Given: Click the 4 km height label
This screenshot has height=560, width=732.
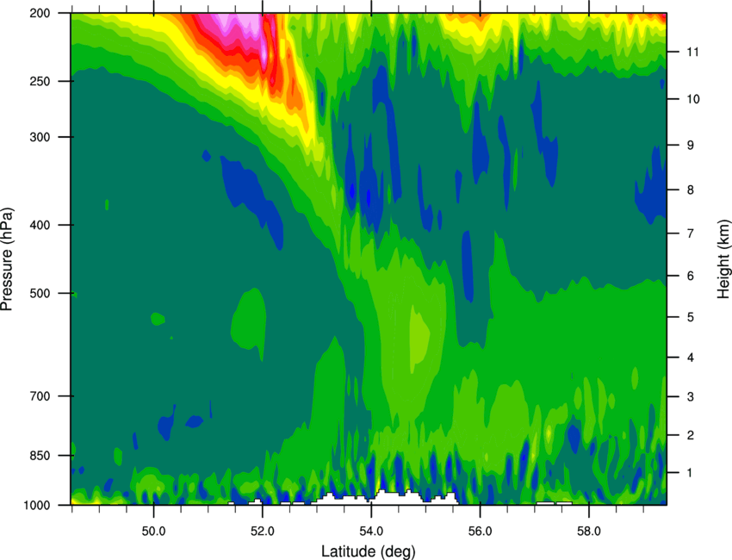Looking at the screenshot, I should [x=691, y=358].
